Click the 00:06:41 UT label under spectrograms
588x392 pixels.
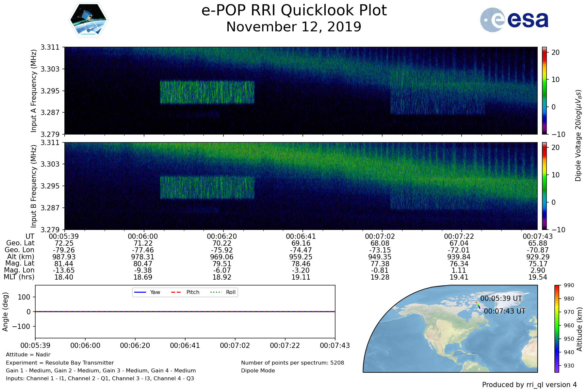tap(301, 237)
